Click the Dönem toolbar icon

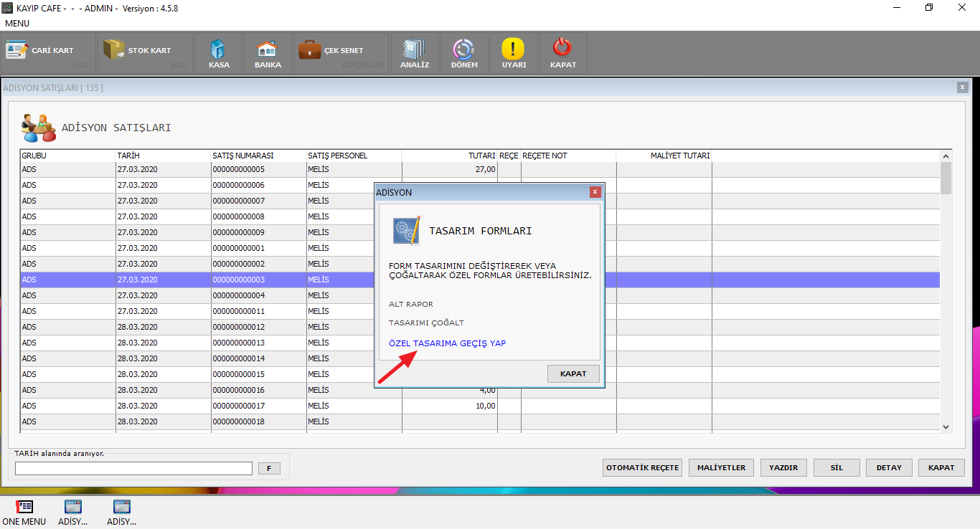pos(463,50)
